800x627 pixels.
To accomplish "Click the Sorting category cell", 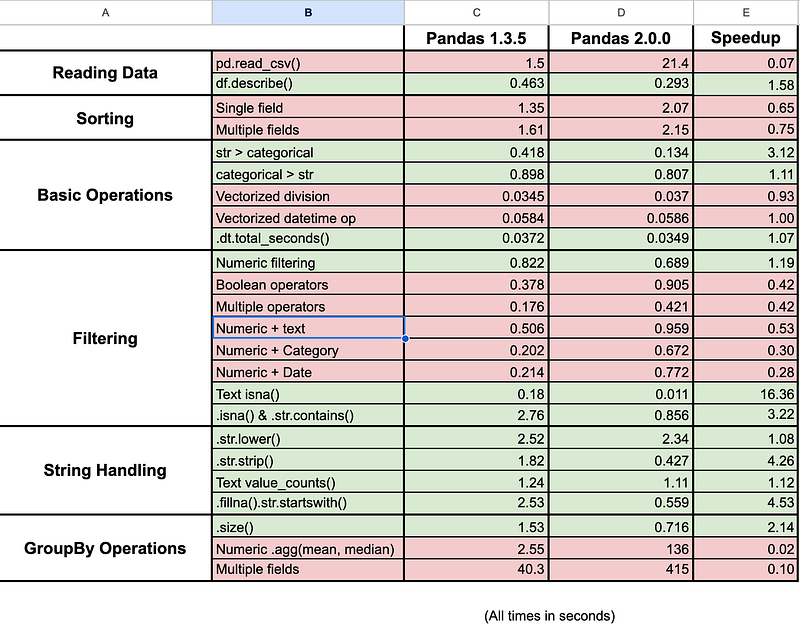I will pos(106,118).
